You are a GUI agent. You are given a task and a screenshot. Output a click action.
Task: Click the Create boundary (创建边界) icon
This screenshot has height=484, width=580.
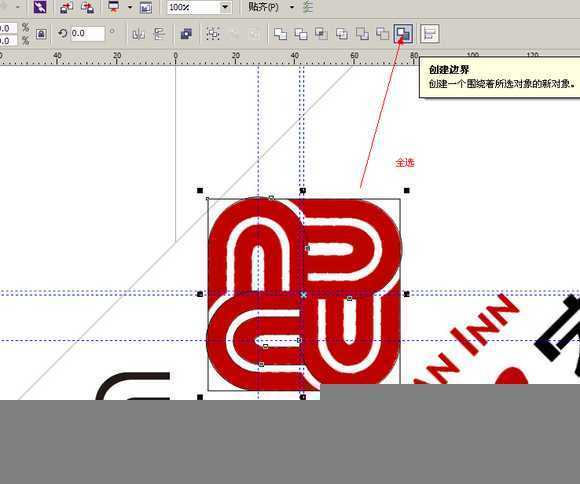[403, 34]
